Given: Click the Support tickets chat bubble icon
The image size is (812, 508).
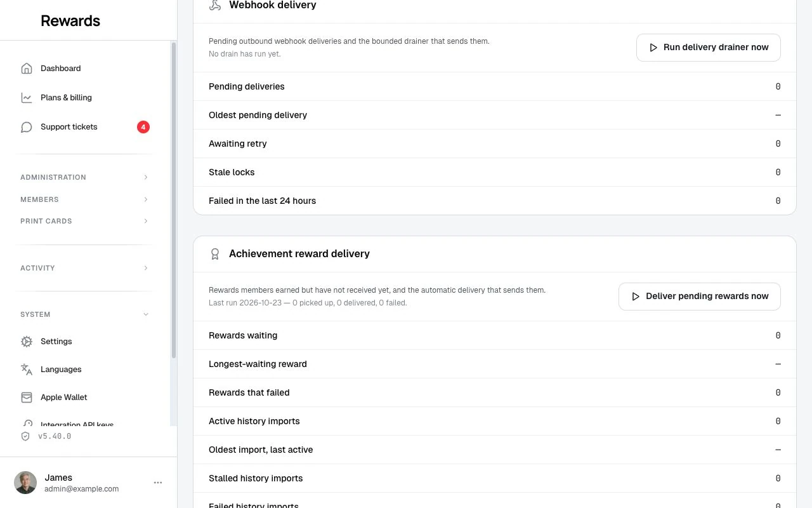Looking at the screenshot, I should (27, 127).
